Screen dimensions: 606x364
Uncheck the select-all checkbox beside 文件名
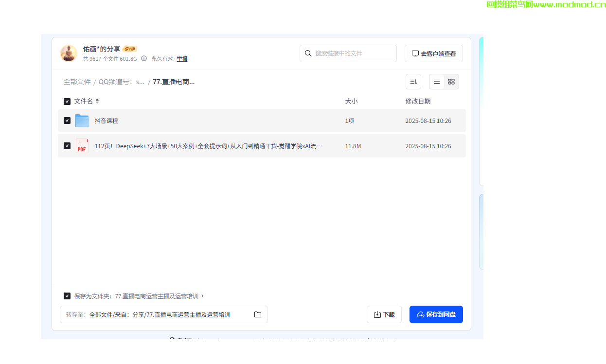point(67,101)
